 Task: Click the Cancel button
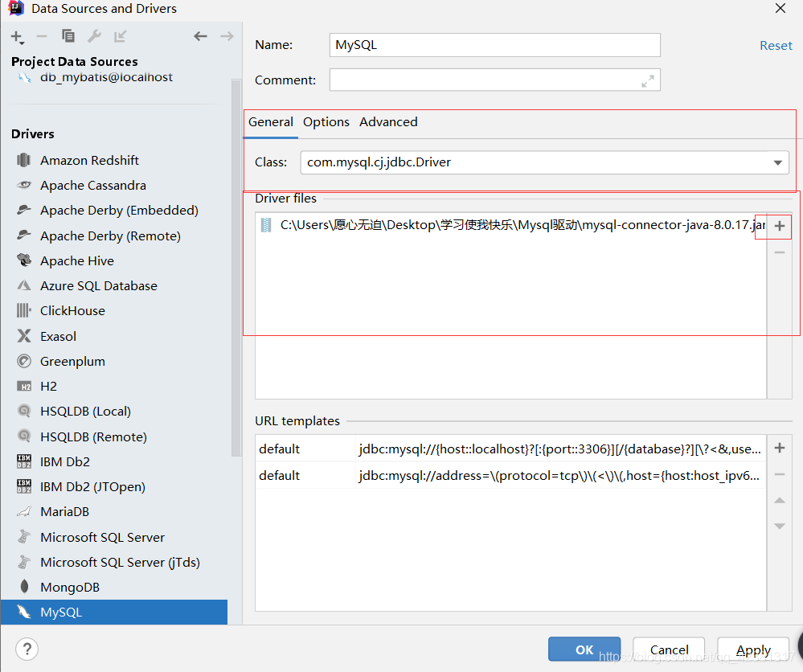(x=669, y=649)
